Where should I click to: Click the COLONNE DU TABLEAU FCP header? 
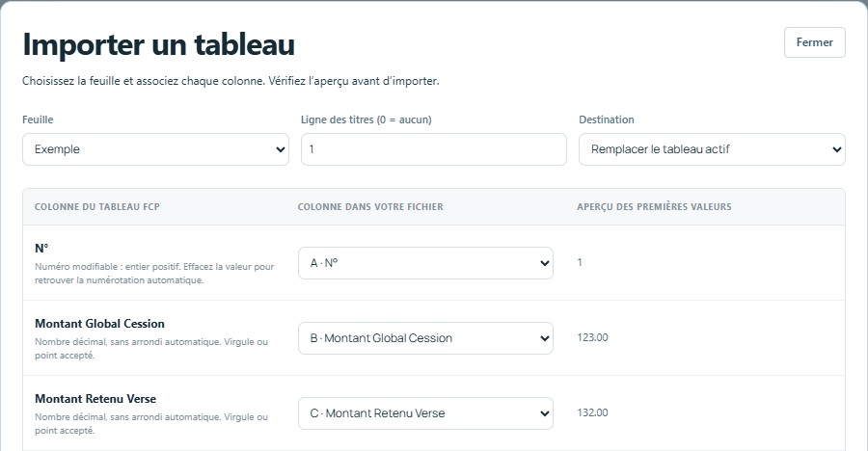tap(96, 207)
